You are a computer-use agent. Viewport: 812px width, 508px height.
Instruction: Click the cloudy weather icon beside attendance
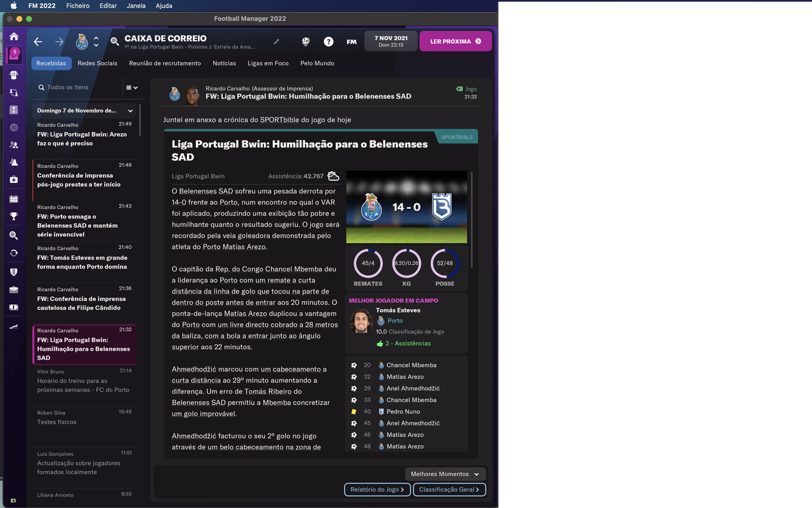[x=333, y=176]
